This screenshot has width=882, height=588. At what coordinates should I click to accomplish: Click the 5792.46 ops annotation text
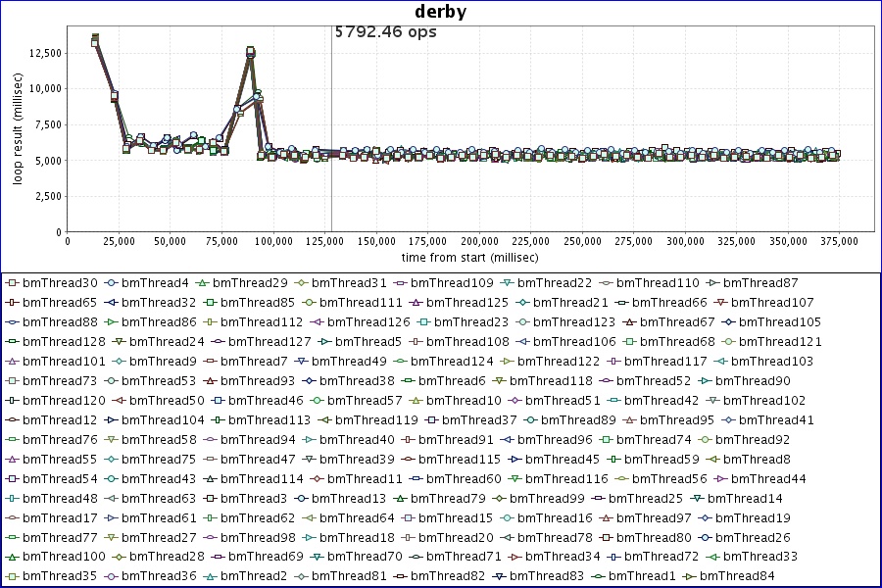click(x=386, y=31)
